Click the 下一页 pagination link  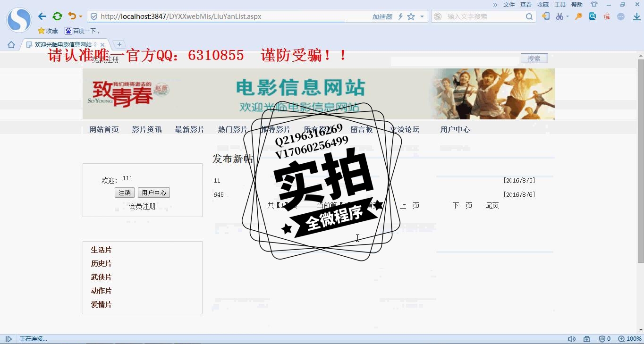click(463, 205)
